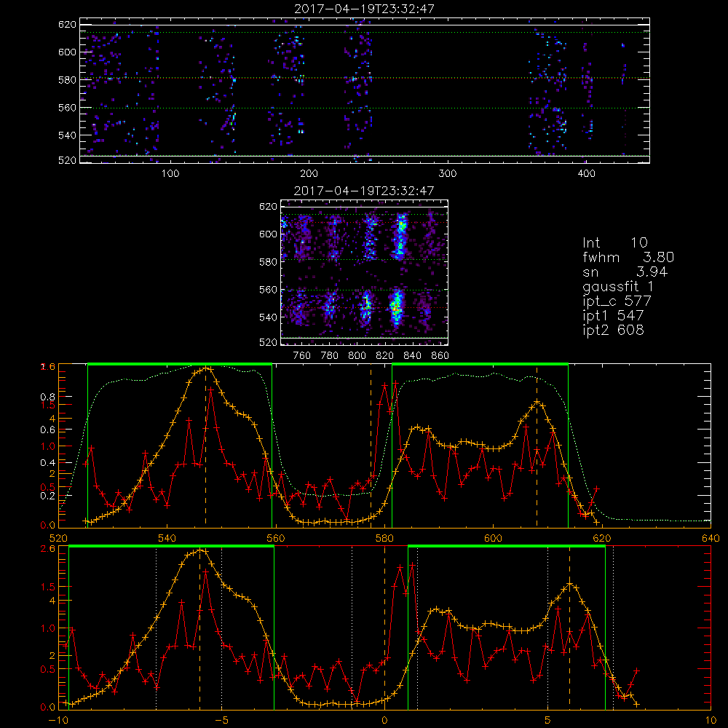
Task: Click x-axis label '300' under the wide top image
Action: point(448,174)
